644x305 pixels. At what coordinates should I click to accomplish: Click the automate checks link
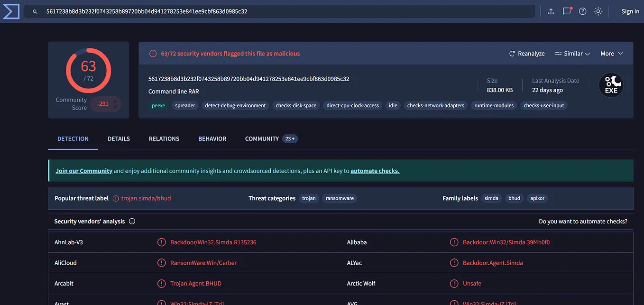pos(375,170)
